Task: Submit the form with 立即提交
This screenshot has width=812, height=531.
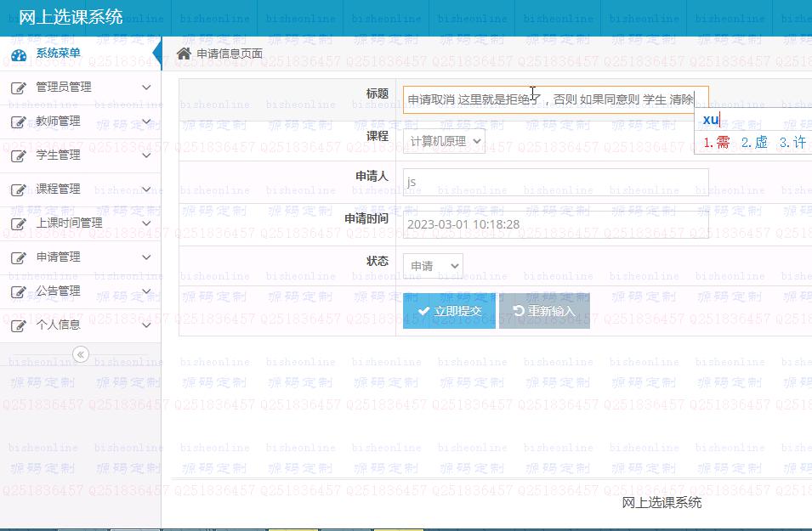Action: pos(449,310)
